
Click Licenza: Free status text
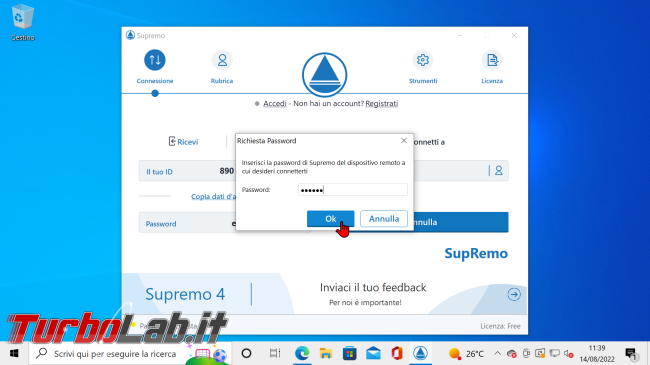[x=500, y=326]
